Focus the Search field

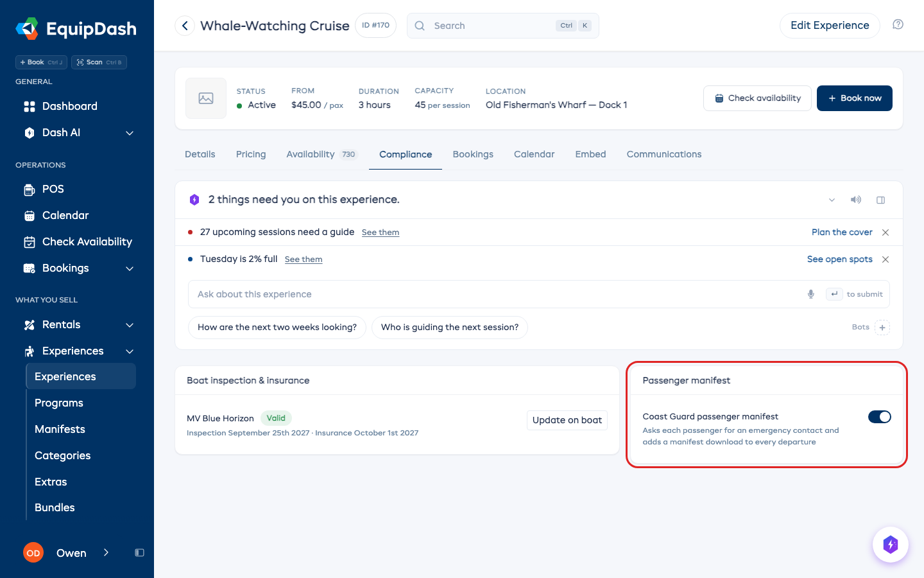pyautogui.click(x=502, y=26)
